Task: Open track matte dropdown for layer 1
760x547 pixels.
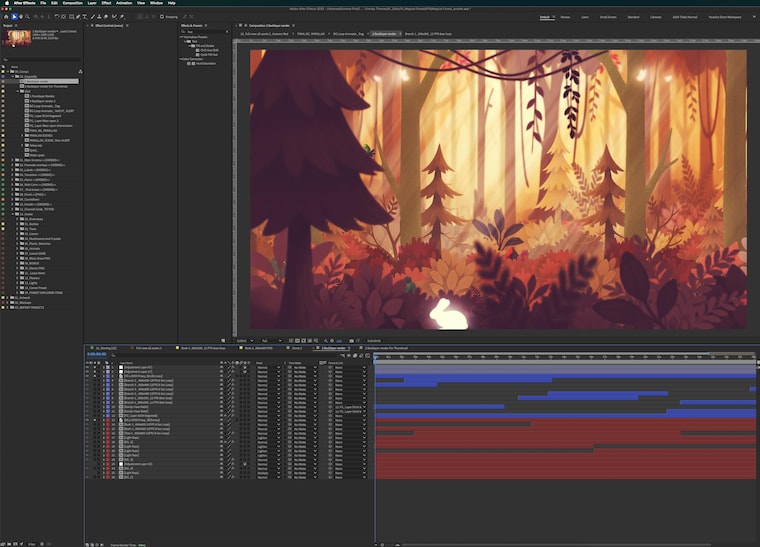Action: [x=305, y=367]
